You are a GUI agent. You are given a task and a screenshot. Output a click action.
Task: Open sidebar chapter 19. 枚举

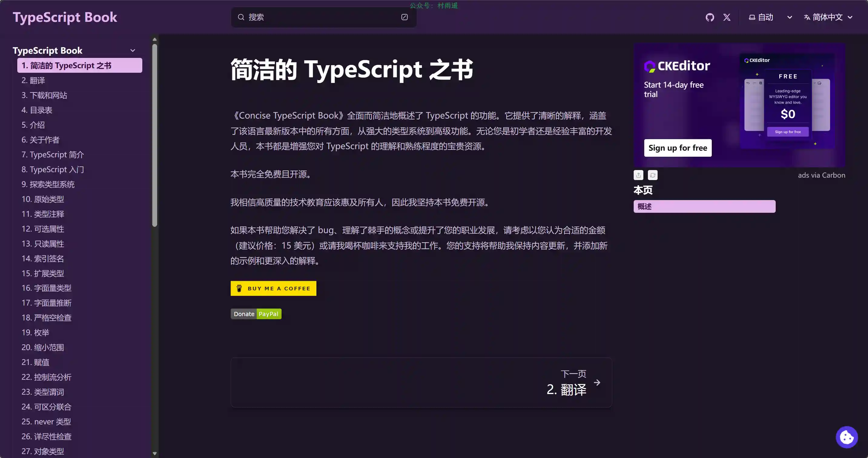pos(35,333)
